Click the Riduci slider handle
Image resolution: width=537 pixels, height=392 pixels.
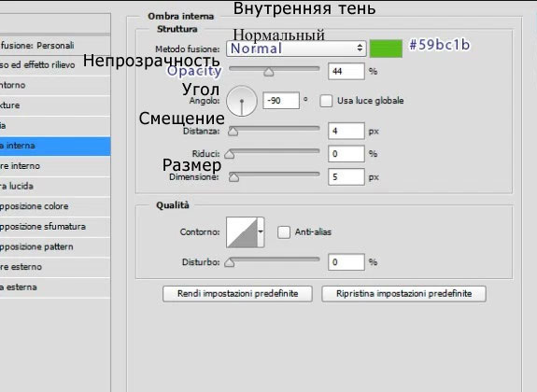(x=230, y=154)
